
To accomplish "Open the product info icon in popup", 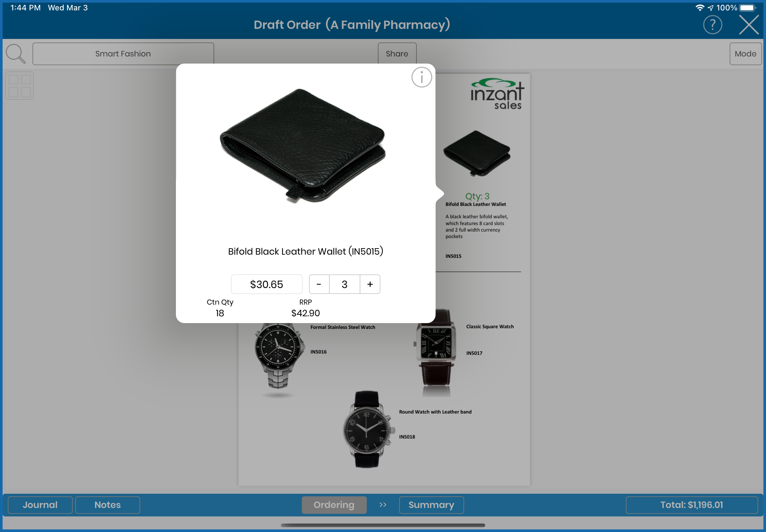I will tap(422, 77).
